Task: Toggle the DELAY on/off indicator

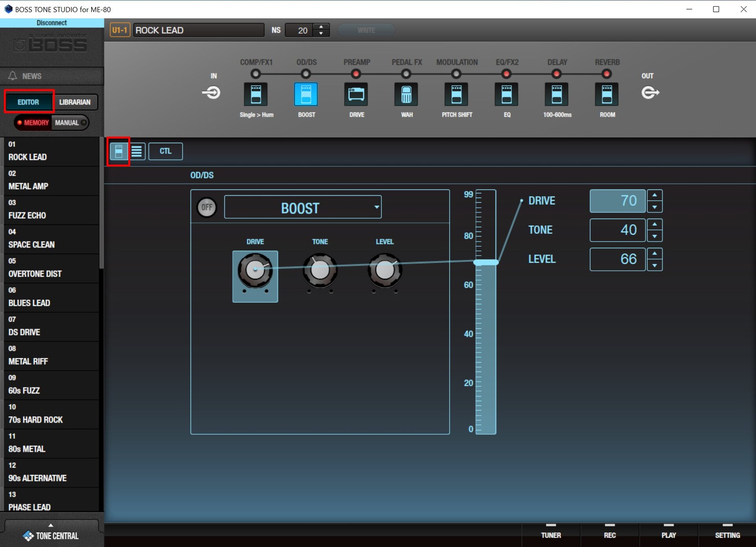Action: tap(556, 74)
